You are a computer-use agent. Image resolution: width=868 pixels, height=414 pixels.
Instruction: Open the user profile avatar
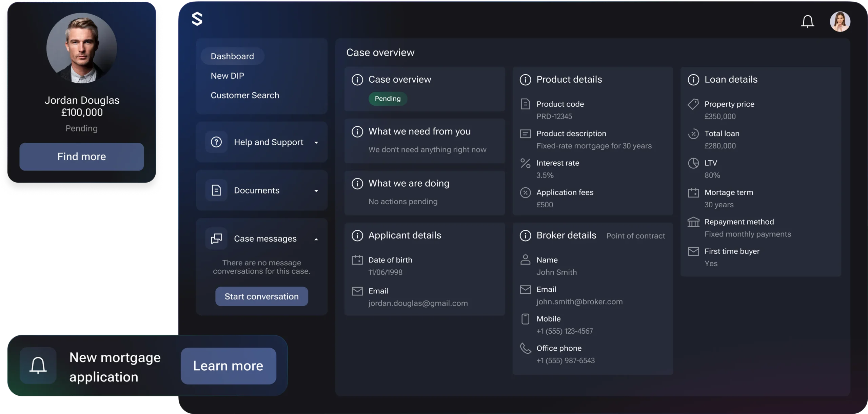[840, 22]
